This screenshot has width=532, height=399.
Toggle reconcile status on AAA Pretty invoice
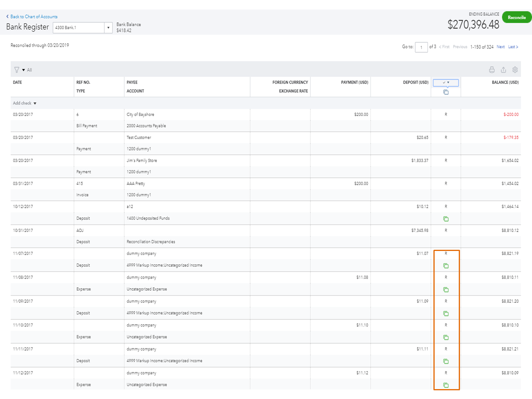tap(446, 183)
